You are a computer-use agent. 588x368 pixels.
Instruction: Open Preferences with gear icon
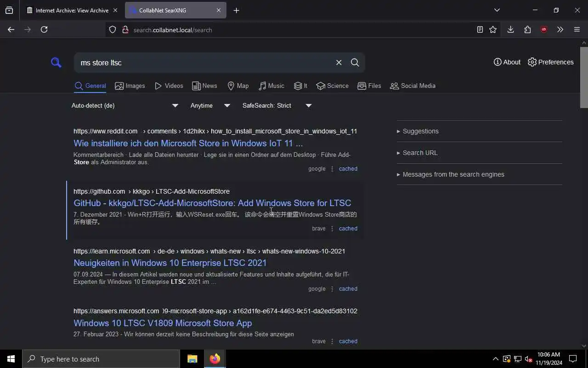click(x=551, y=62)
